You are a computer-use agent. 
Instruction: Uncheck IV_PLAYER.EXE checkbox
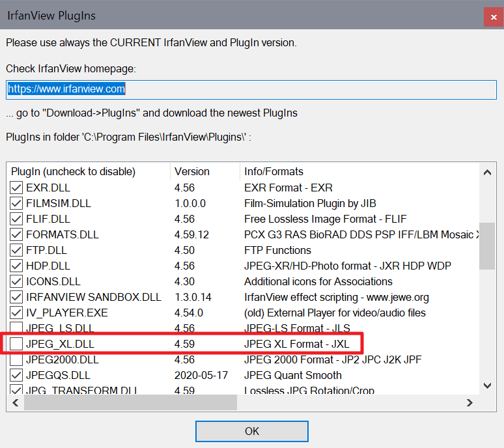(x=16, y=313)
